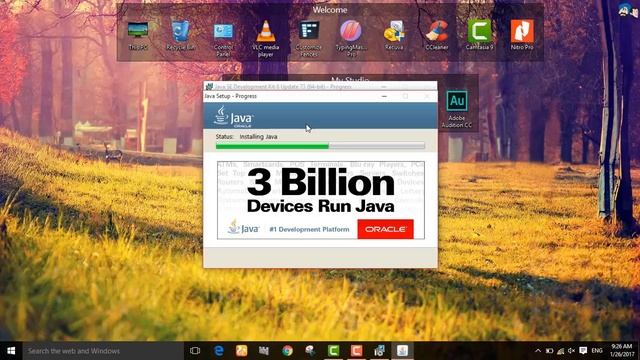
Task: Open Adobe Audition CC icon
Action: [457, 109]
